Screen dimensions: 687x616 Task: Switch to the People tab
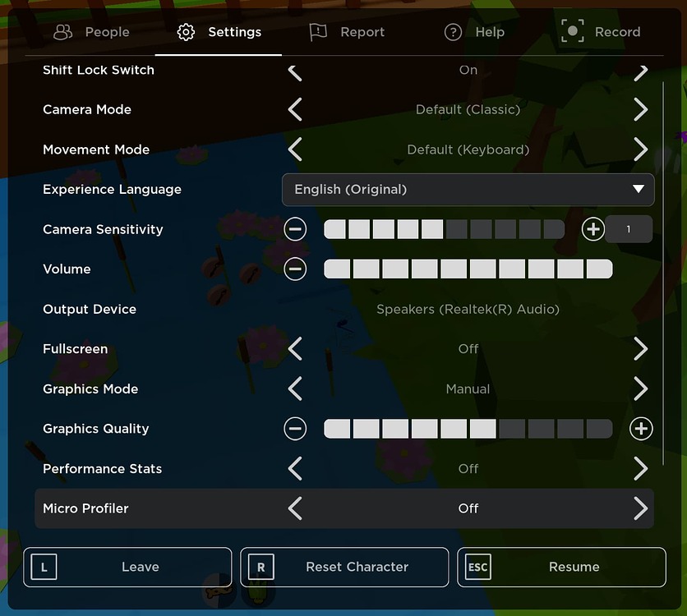90,31
